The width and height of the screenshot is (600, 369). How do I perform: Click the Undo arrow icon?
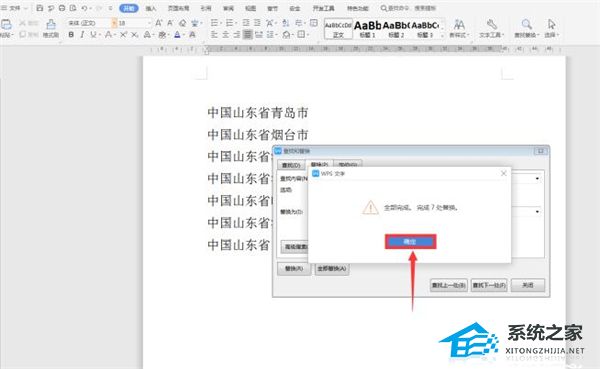point(84,8)
